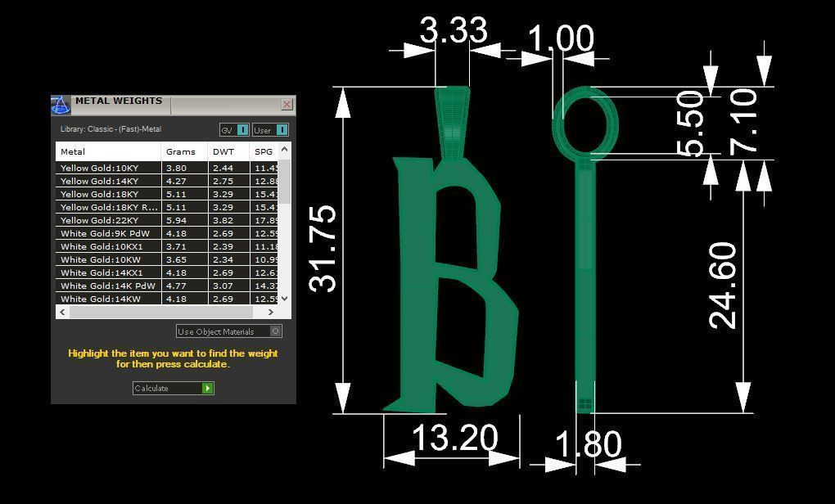Image resolution: width=835 pixels, height=504 pixels.
Task: Toggle the User library switch
Action: click(x=270, y=130)
